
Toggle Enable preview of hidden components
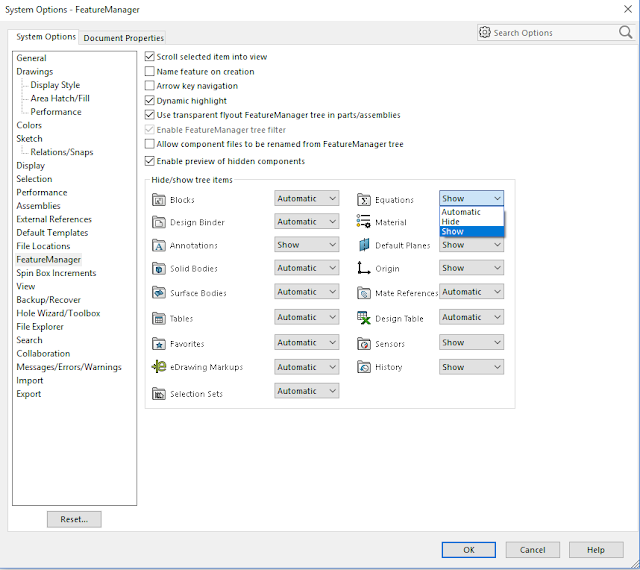tap(150, 161)
